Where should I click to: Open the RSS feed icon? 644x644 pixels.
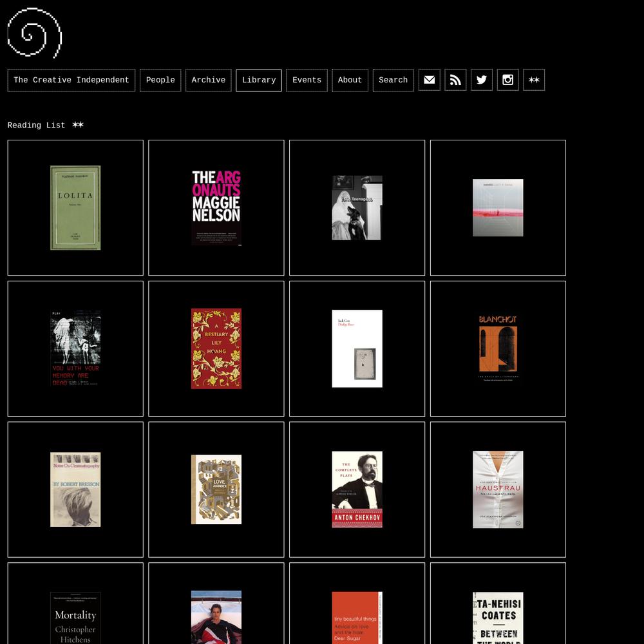[455, 80]
